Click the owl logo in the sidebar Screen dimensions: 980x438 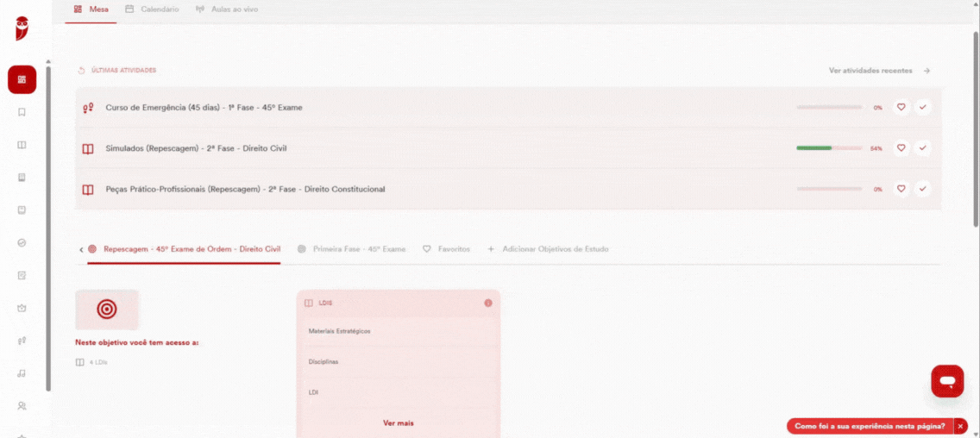point(22,28)
